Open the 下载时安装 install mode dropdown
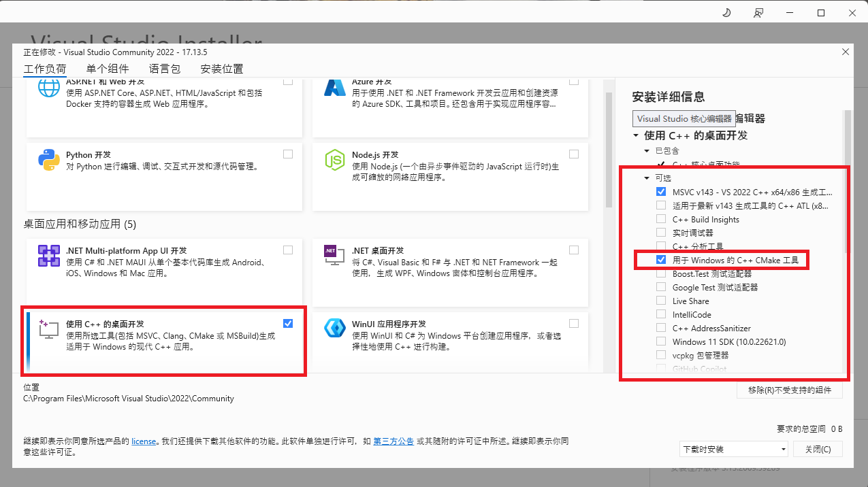Screen dimensions: 868x487 [733, 449]
